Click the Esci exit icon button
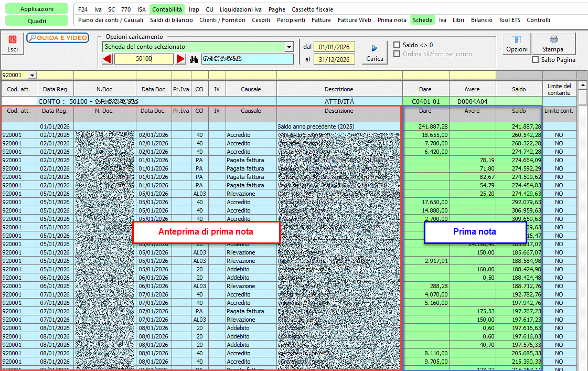The height and width of the screenshot is (371, 588). pos(13,44)
